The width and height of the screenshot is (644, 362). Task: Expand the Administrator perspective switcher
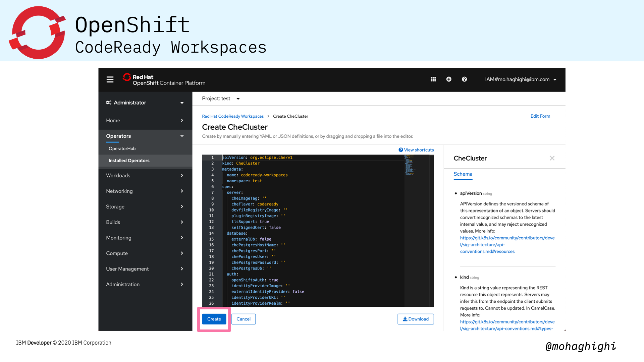[145, 103]
